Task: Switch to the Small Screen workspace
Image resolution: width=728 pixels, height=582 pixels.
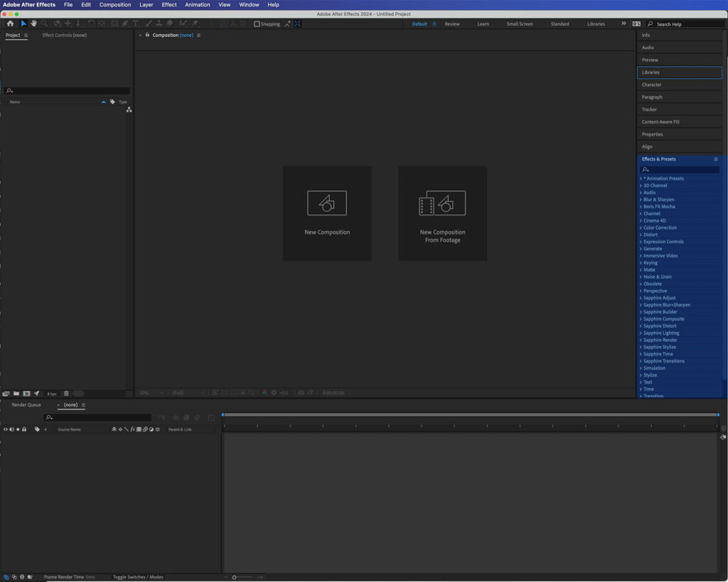Action: pyautogui.click(x=520, y=23)
